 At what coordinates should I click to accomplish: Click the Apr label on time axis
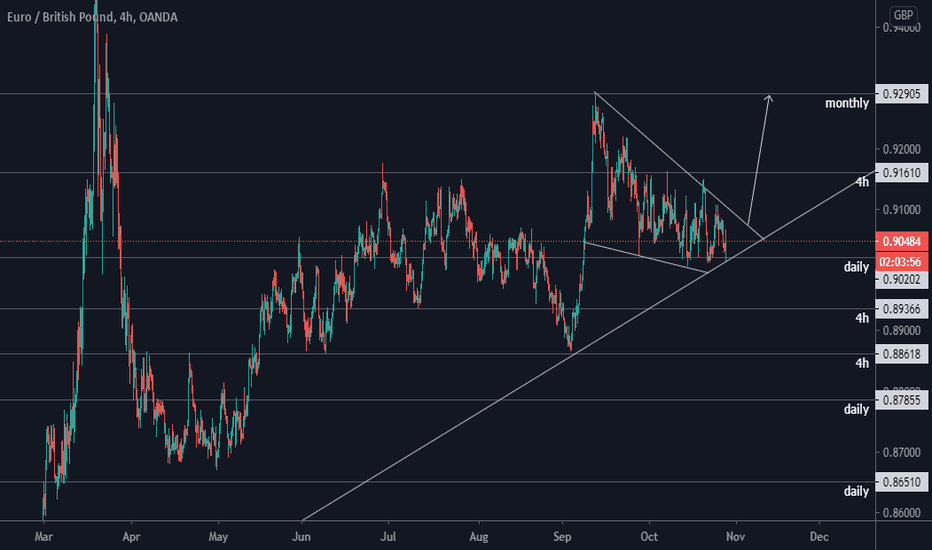coord(131,537)
